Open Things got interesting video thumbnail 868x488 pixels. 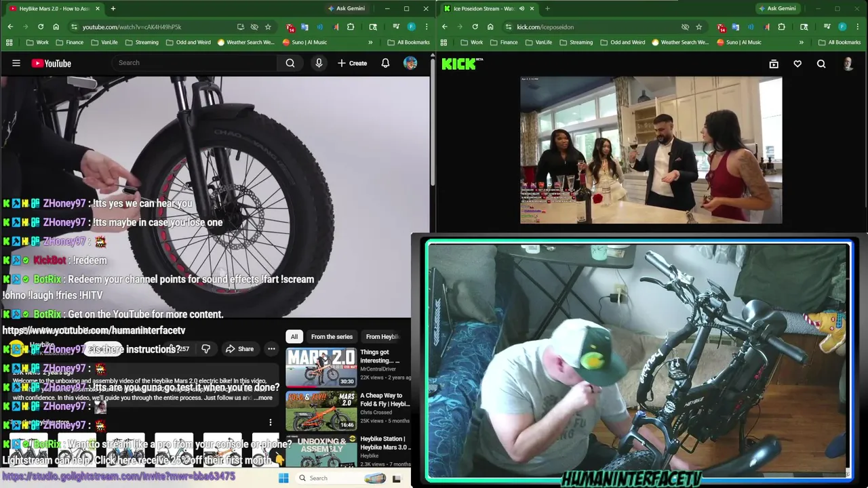(x=321, y=367)
